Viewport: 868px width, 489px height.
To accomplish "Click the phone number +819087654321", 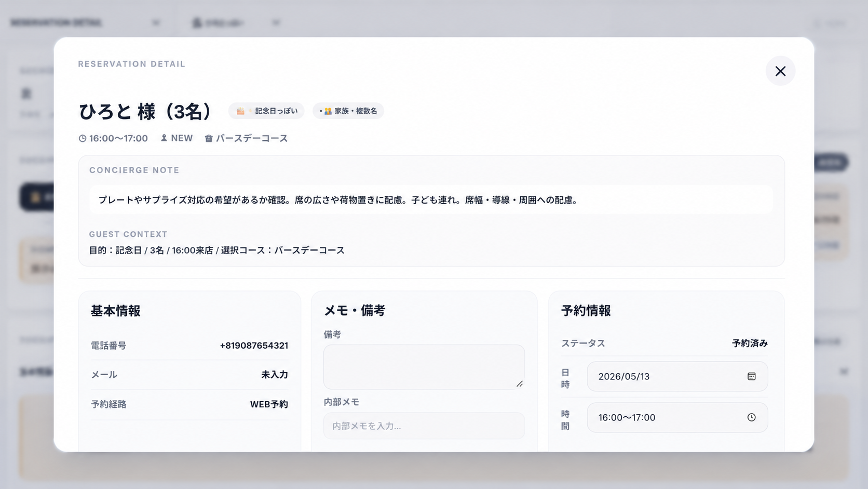I will pyautogui.click(x=254, y=346).
